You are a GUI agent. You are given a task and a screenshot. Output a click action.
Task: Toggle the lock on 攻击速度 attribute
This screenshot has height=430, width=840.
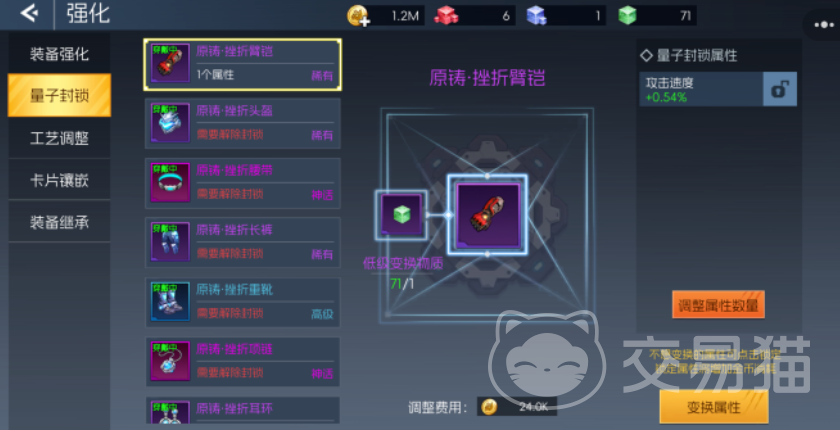(779, 89)
